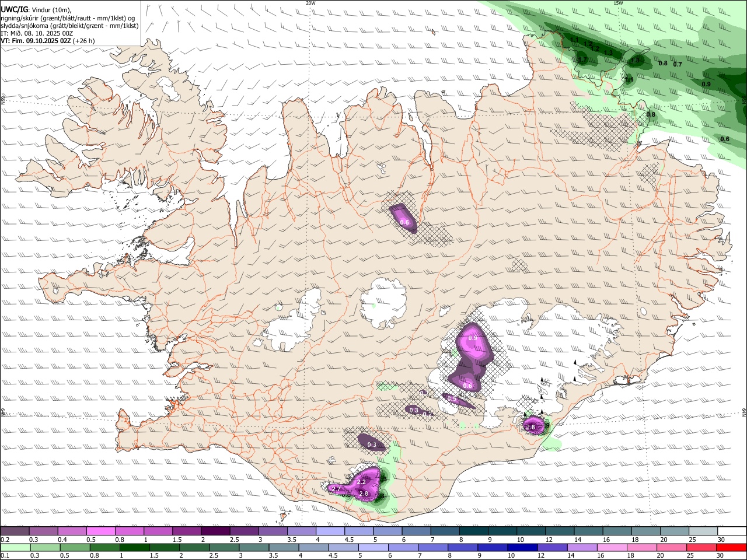The image size is (747, 560).
Task: Select the snow legend swatch between 1 and 1.5
Action: click(158, 531)
